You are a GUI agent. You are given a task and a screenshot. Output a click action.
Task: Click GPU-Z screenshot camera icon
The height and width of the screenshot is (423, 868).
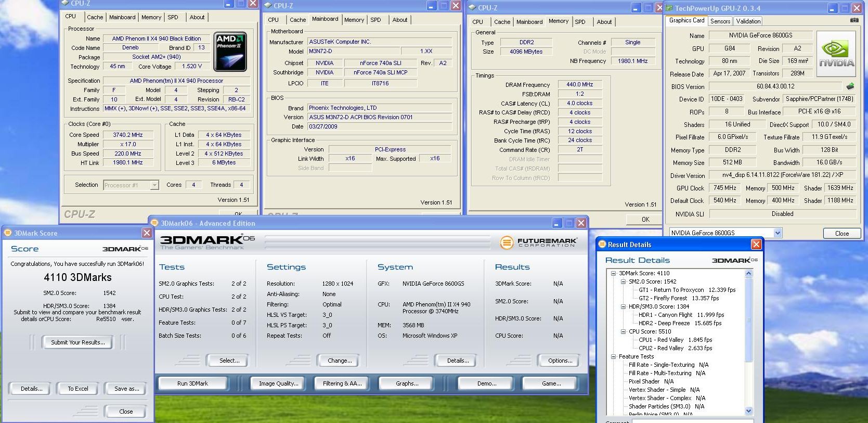click(x=854, y=20)
